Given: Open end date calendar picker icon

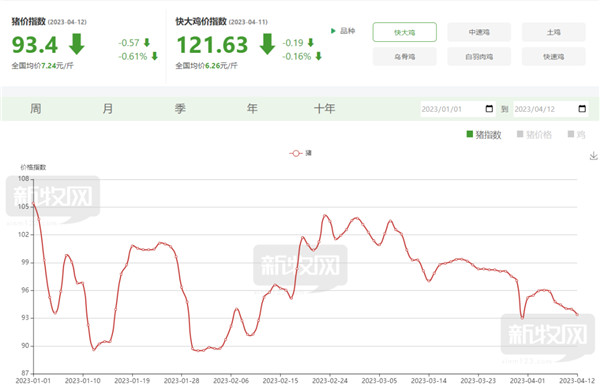Looking at the screenshot, I should [582, 109].
